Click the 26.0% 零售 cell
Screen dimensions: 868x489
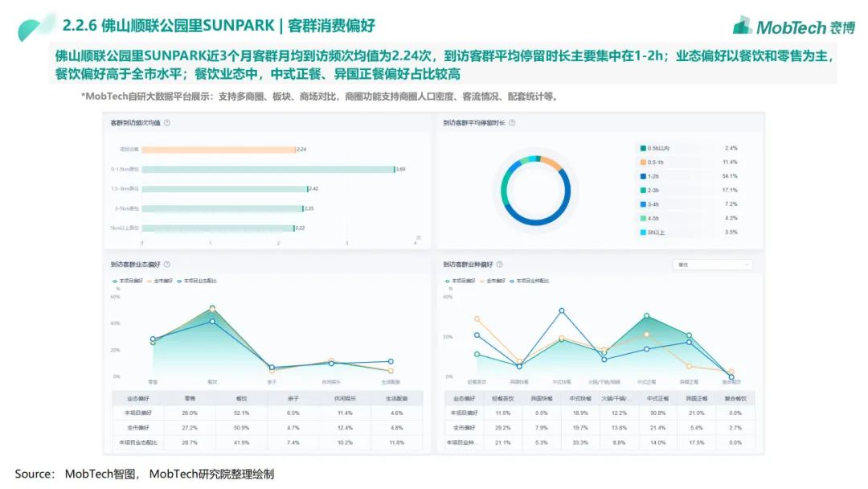[x=190, y=413]
